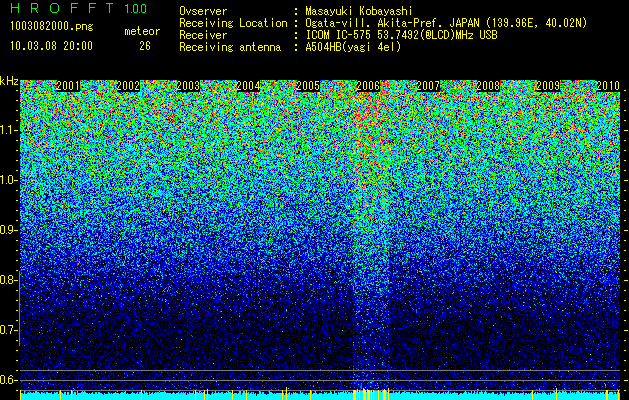
Task: Click the 1.0 frequency axis label
Action: tap(8, 180)
